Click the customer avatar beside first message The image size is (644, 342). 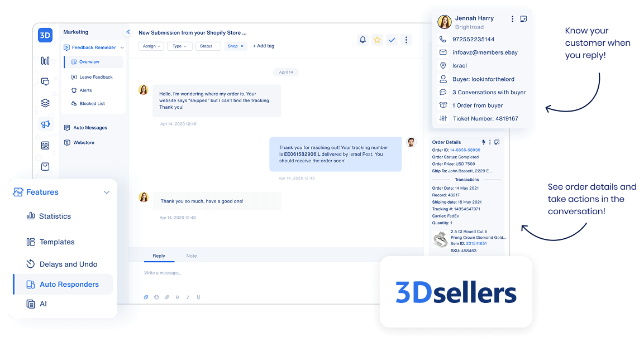coord(144,90)
